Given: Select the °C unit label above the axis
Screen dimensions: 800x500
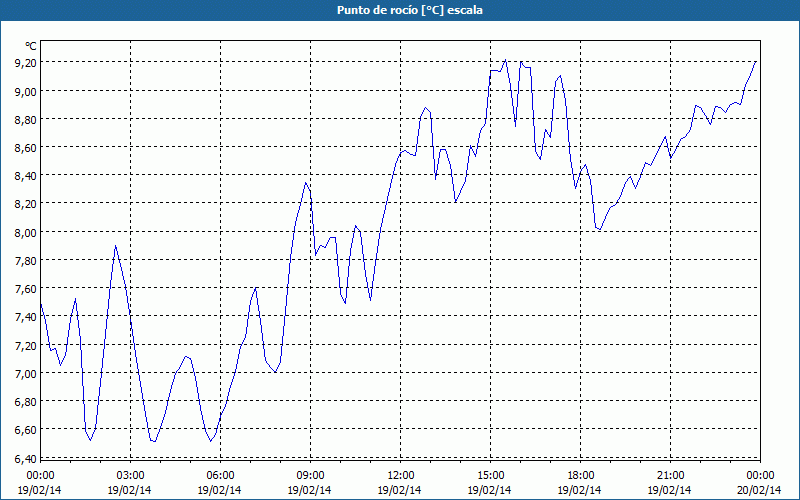Looking at the screenshot, I should [x=31, y=46].
